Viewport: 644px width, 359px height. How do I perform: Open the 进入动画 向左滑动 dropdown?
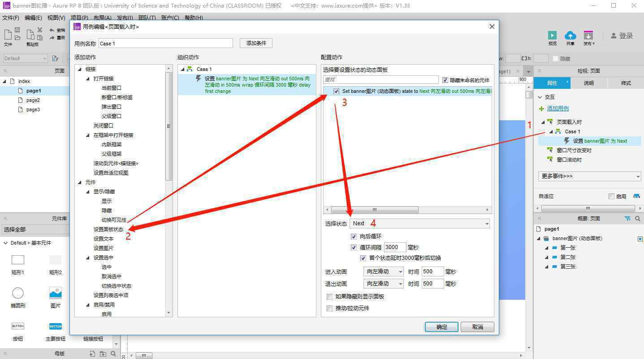coord(384,271)
